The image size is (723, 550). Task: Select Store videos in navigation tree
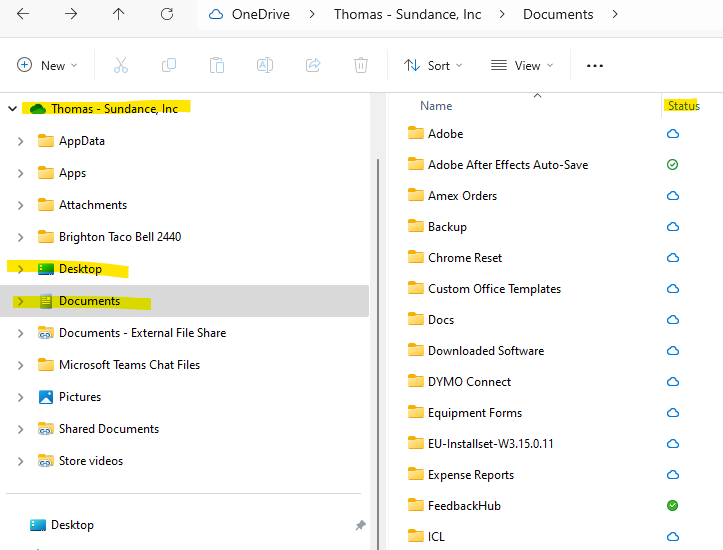[91, 461]
